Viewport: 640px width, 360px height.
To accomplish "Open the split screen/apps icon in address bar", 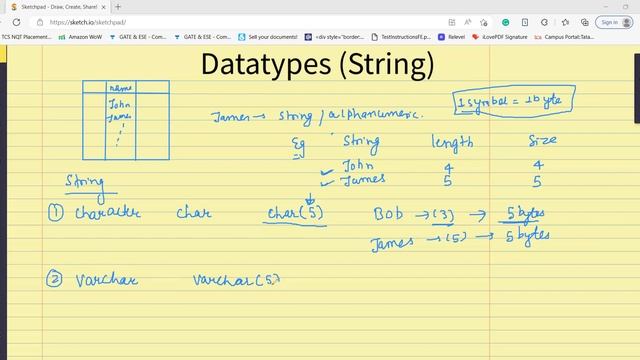I will [x=452, y=22].
